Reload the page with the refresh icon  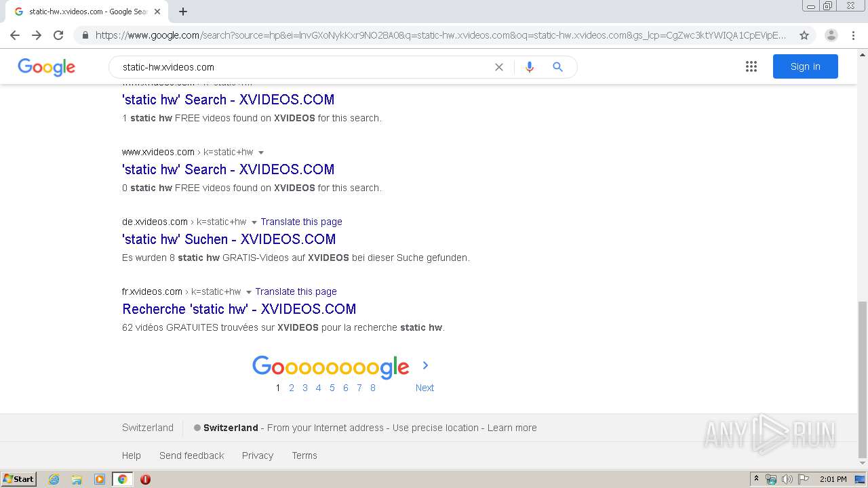pos(58,35)
